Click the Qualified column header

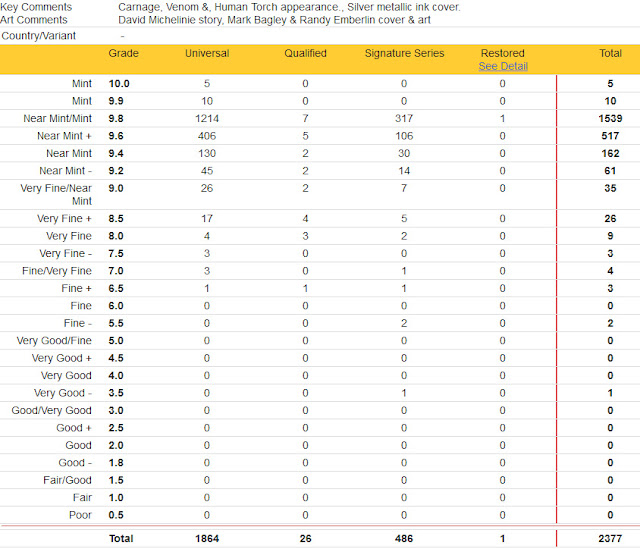(x=305, y=53)
